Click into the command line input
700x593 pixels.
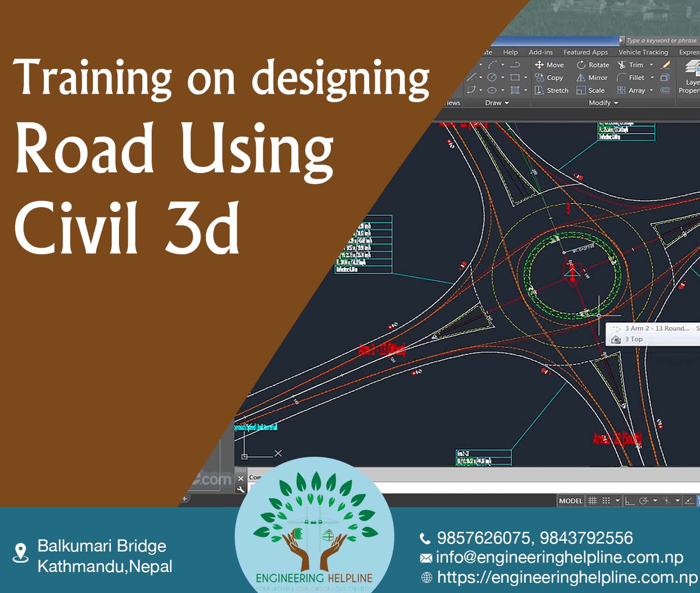pos(471,488)
